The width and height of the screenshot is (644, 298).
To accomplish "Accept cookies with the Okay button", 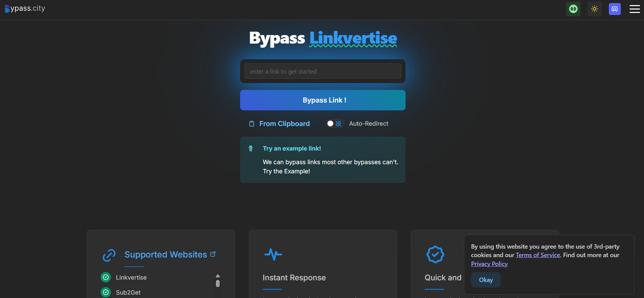I will click(x=485, y=280).
